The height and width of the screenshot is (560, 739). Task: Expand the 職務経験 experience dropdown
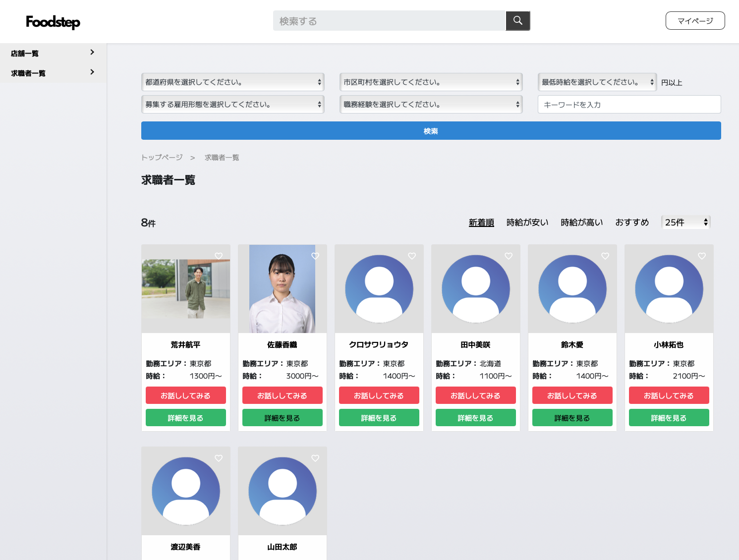click(431, 105)
